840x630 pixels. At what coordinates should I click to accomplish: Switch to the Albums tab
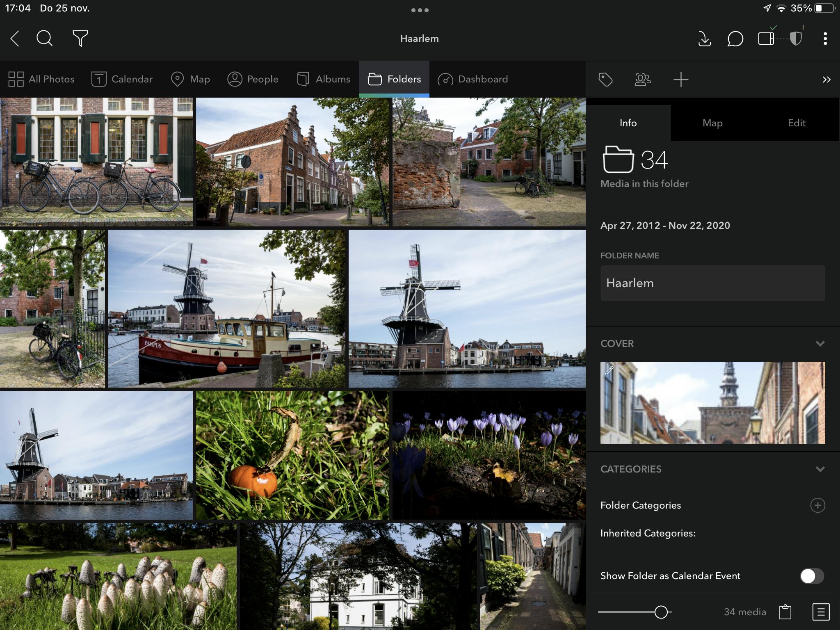coord(324,79)
